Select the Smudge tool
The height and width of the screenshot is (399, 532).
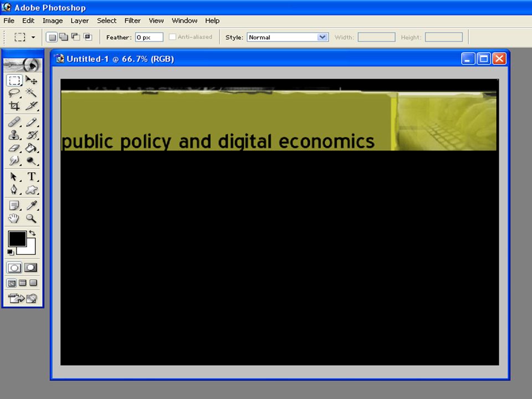(x=14, y=161)
